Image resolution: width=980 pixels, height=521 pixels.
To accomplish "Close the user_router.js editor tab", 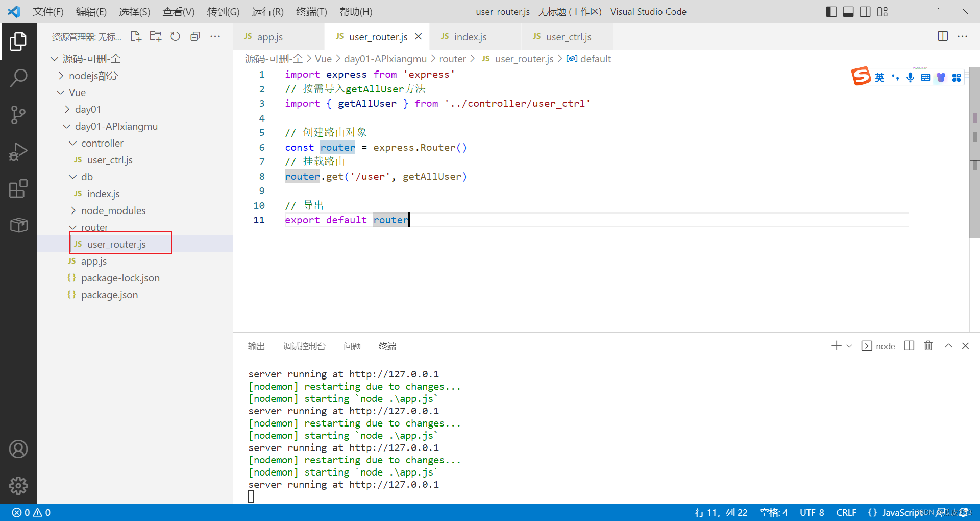I will pos(418,36).
